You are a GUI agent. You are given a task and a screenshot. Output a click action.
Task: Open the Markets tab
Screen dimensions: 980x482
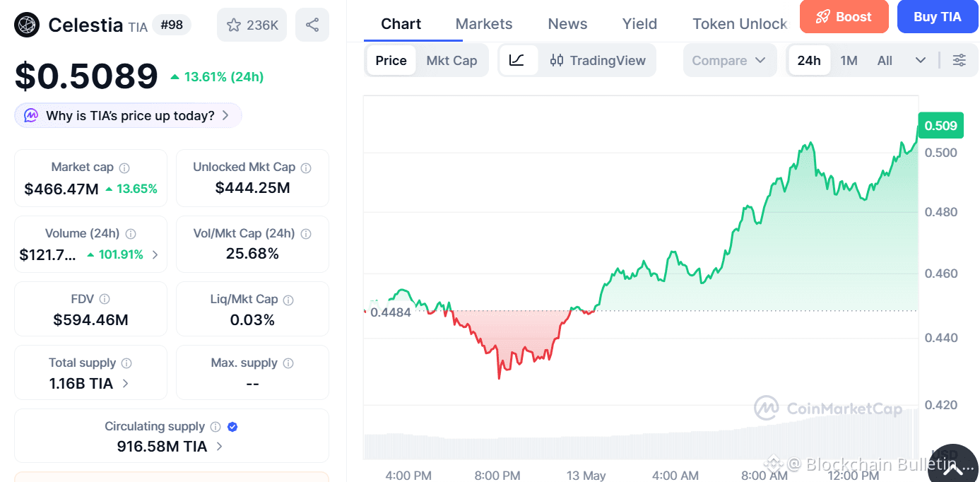pos(484,24)
